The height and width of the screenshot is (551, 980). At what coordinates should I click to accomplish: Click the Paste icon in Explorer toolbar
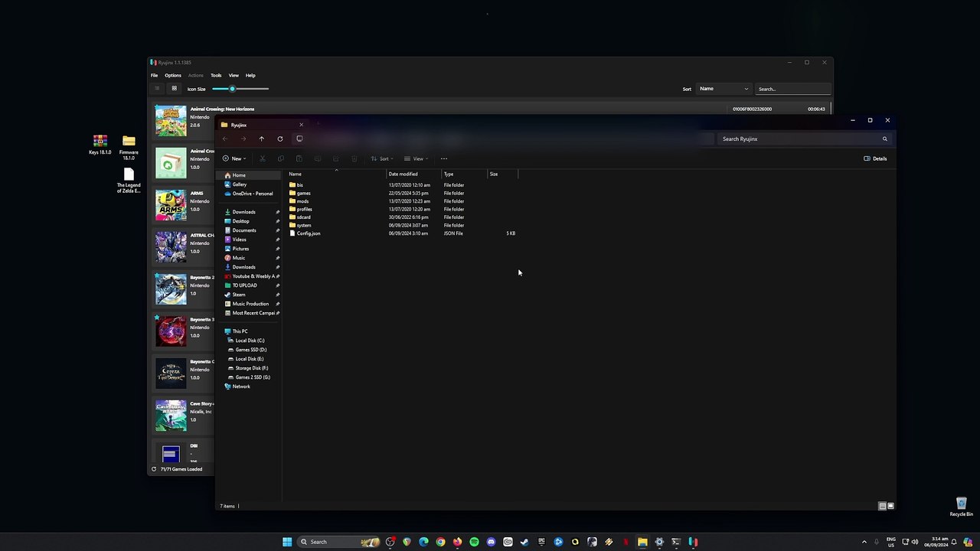click(x=299, y=158)
